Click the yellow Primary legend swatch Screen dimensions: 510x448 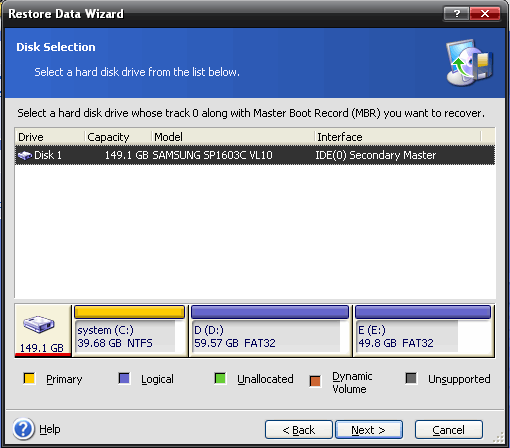coord(29,379)
